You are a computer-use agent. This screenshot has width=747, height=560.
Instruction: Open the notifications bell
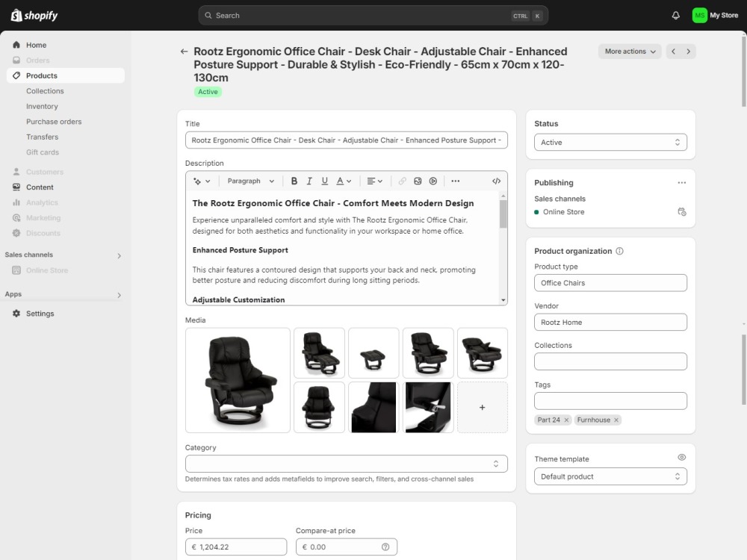[x=675, y=15]
